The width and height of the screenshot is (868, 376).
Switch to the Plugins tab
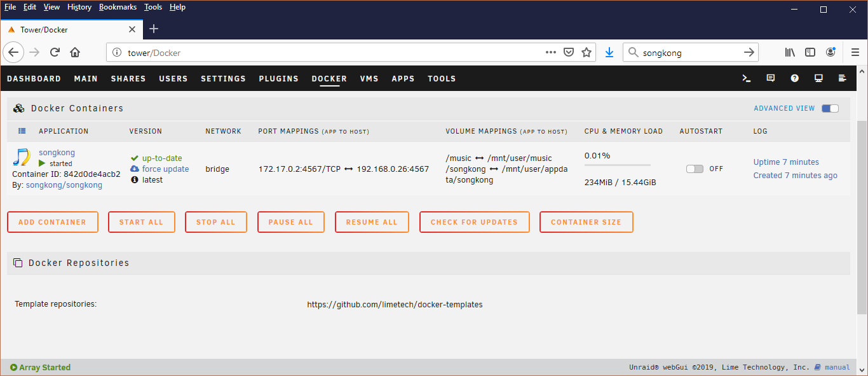point(278,79)
